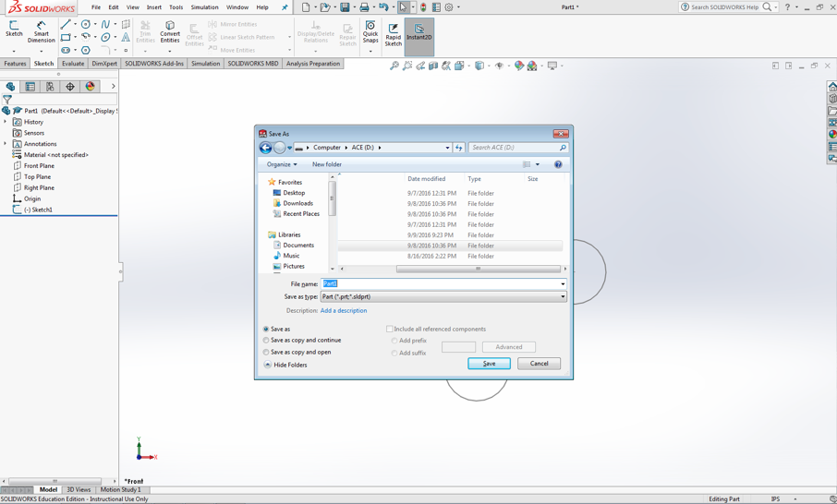Click Add a description link
This screenshot has width=837, height=504.
344,310
